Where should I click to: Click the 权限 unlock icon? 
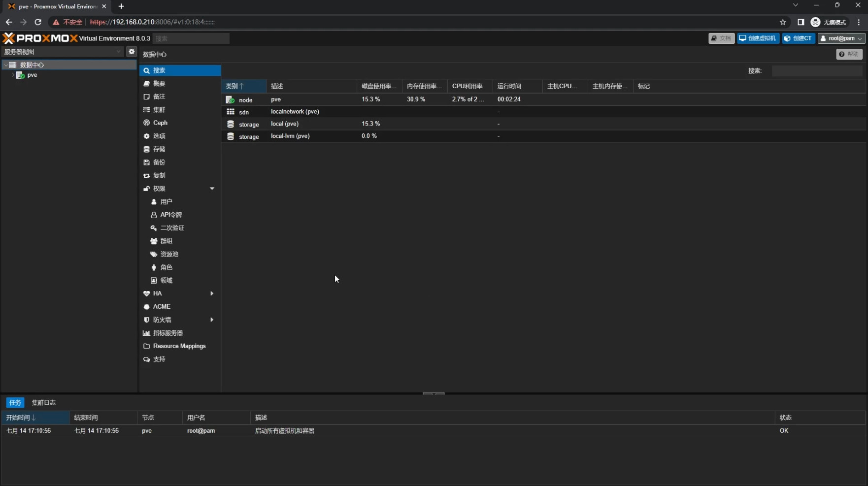click(146, 189)
